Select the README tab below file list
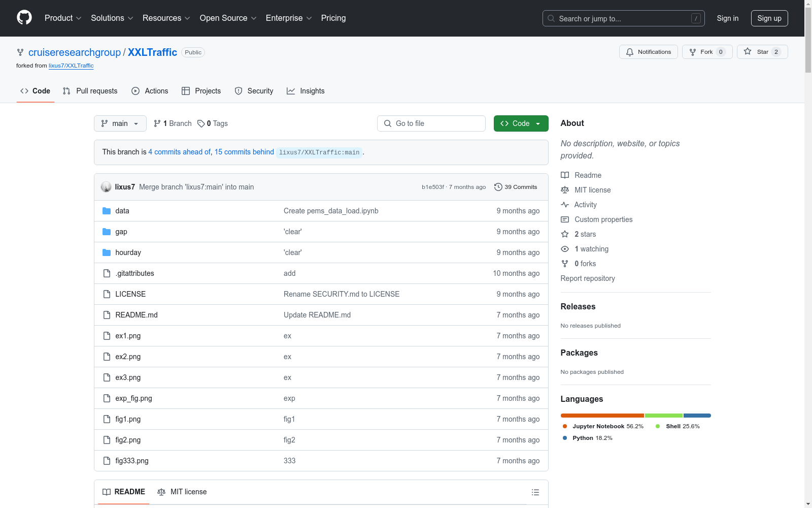Screen dimensions: 812x508 [x=124, y=492]
